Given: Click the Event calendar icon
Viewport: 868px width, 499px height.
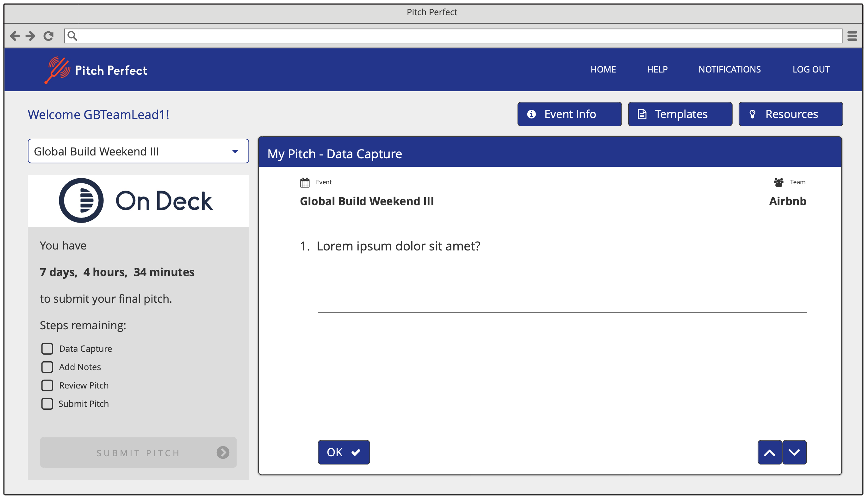Looking at the screenshot, I should (x=305, y=182).
